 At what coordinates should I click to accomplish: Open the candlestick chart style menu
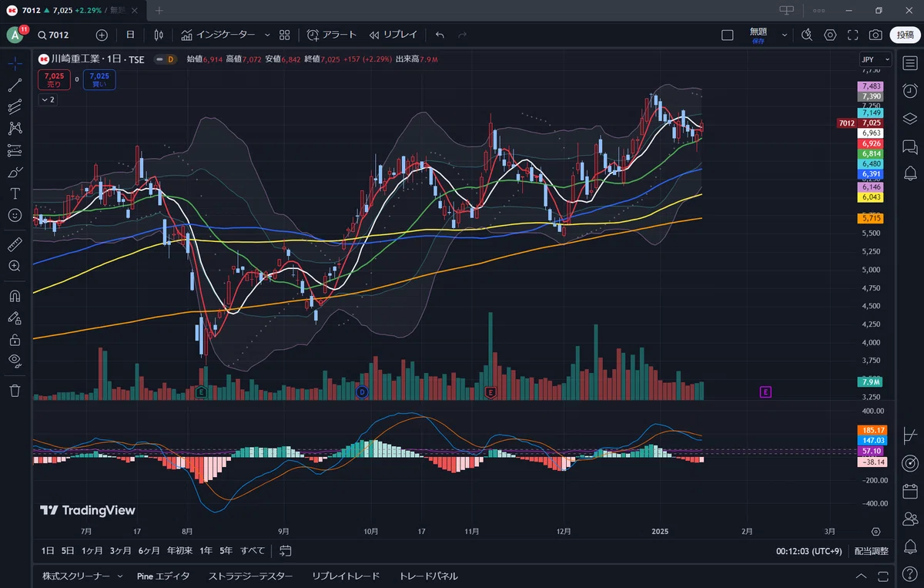pyautogui.click(x=159, y=35)
